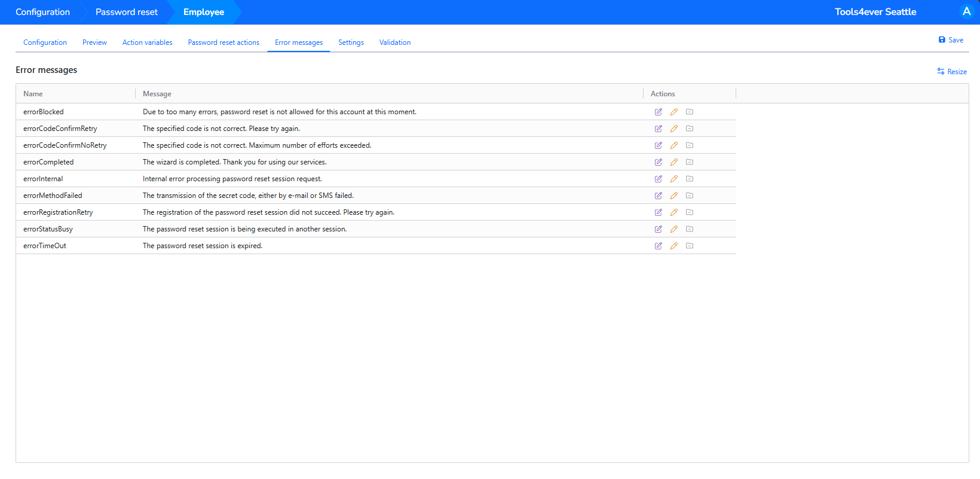Screen dimensions: 980x479
Task: Go to Password reset breadcrumb
Action: [x=127, y=12]
